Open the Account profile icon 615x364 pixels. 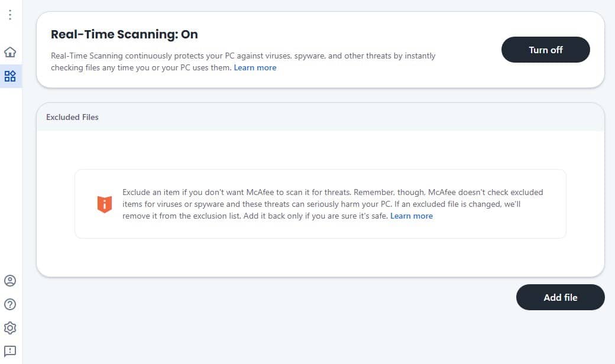tap(10, 281)
